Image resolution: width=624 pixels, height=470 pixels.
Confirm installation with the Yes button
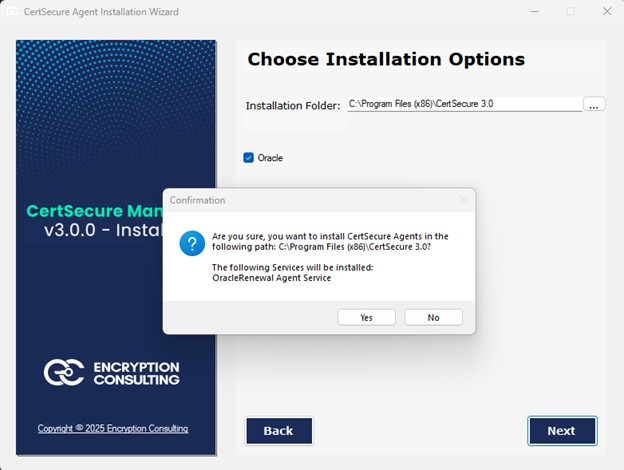(366, 318)
